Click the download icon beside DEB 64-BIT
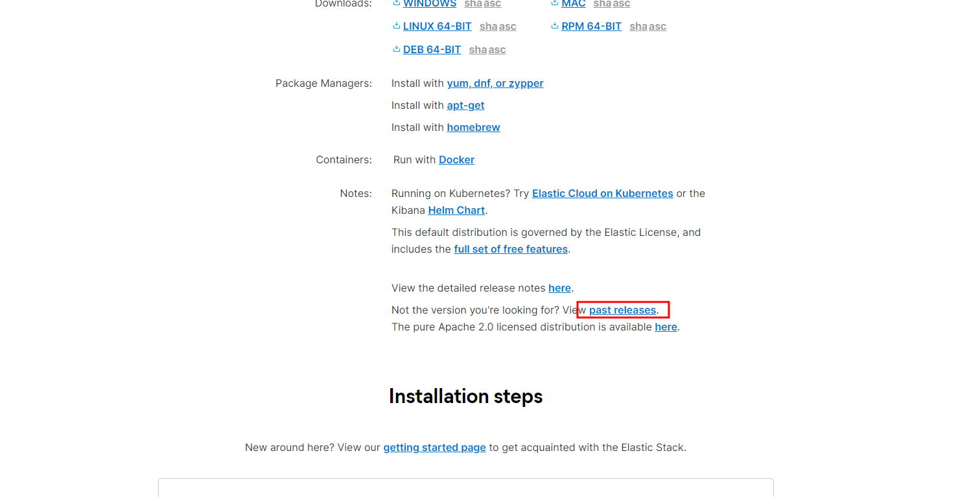 click(x=397, y=49)
